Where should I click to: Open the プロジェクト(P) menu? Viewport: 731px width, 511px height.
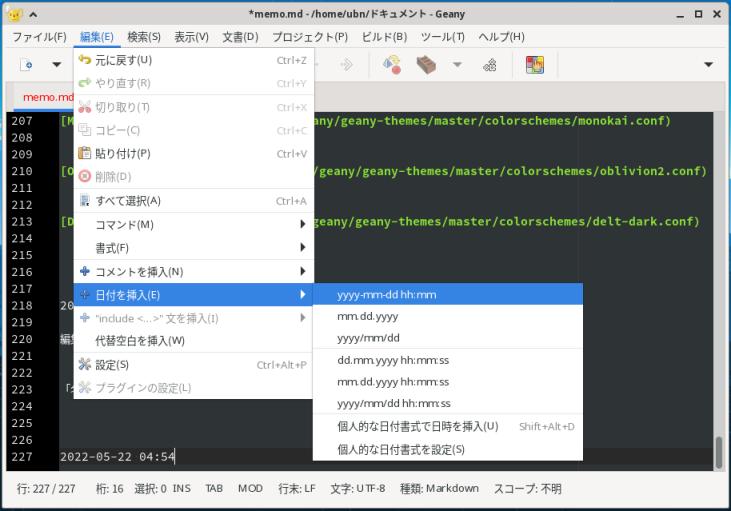[310, 37]
